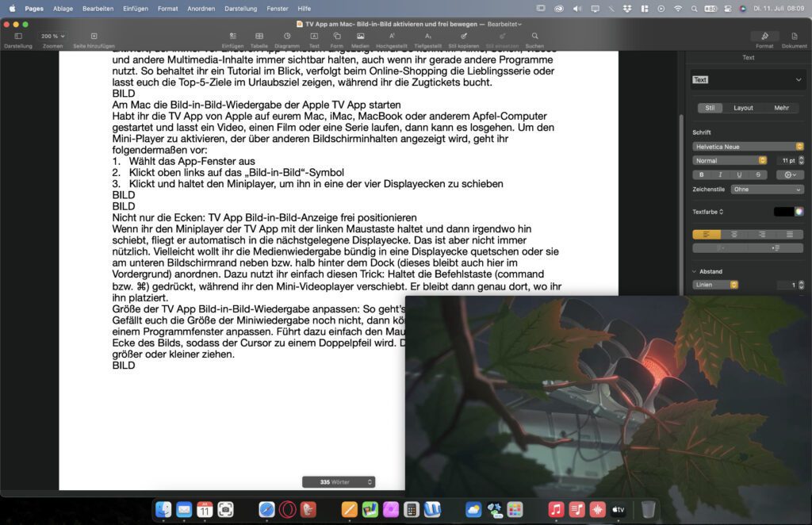812x525 pixels.
Task: Toggle bold text formatting
Action: coord(701,174)
